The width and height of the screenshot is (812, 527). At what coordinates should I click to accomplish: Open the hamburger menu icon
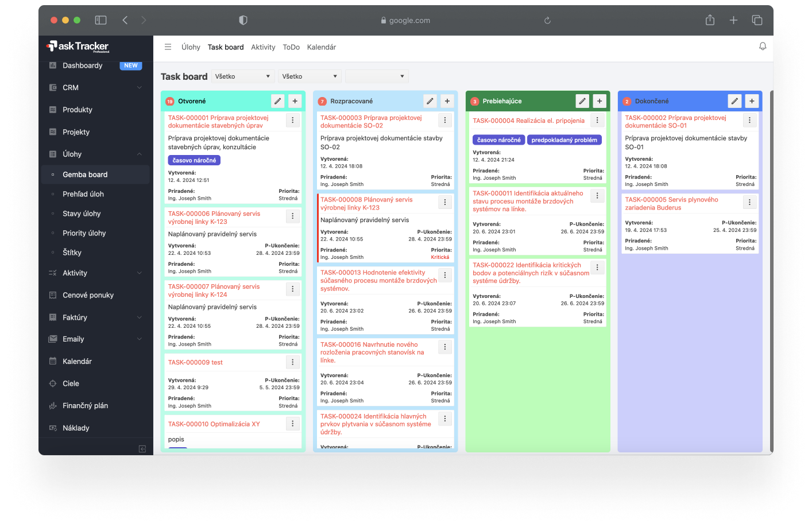[x=168, y=47]
